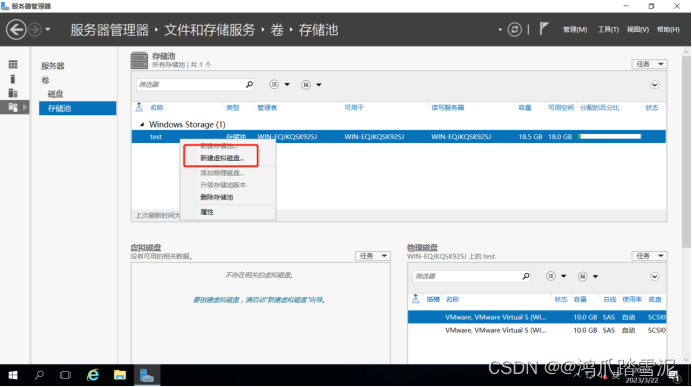Open the 视图(V) menu
Viewport: 692px width, 387px height.
(638, 30)
